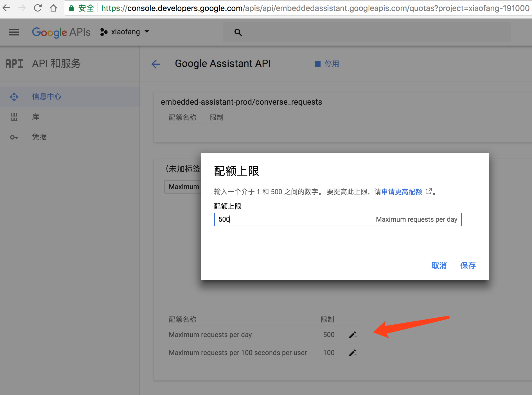Click the 100 limit value in the table
The height and width of the screenshot is (395, 532).
tap(329, 353)
